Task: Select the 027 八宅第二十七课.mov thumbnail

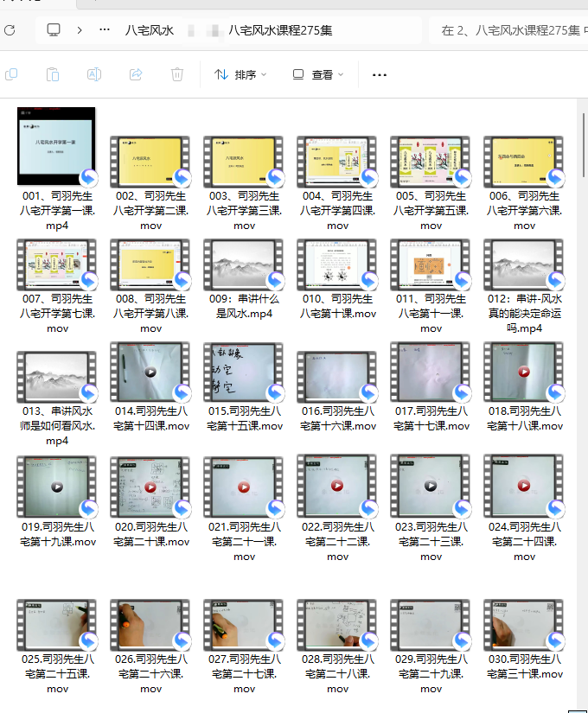Action: coord(244,625)
